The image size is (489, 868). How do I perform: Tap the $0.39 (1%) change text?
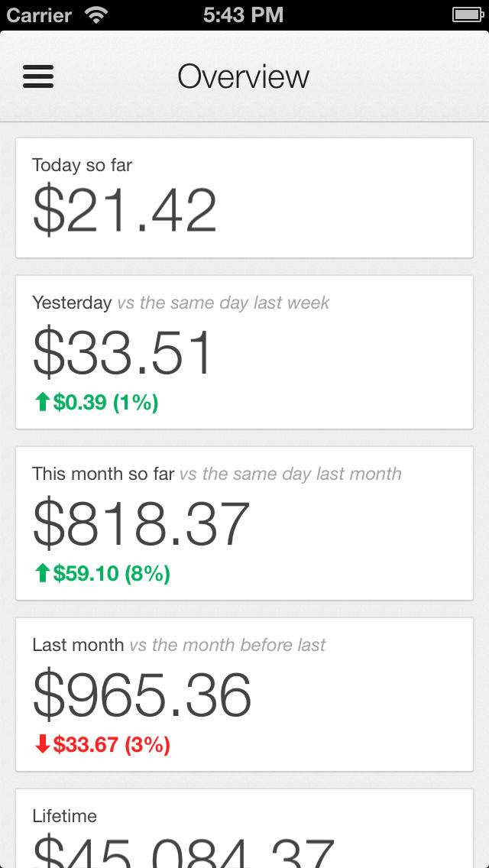tap(105, 403)
